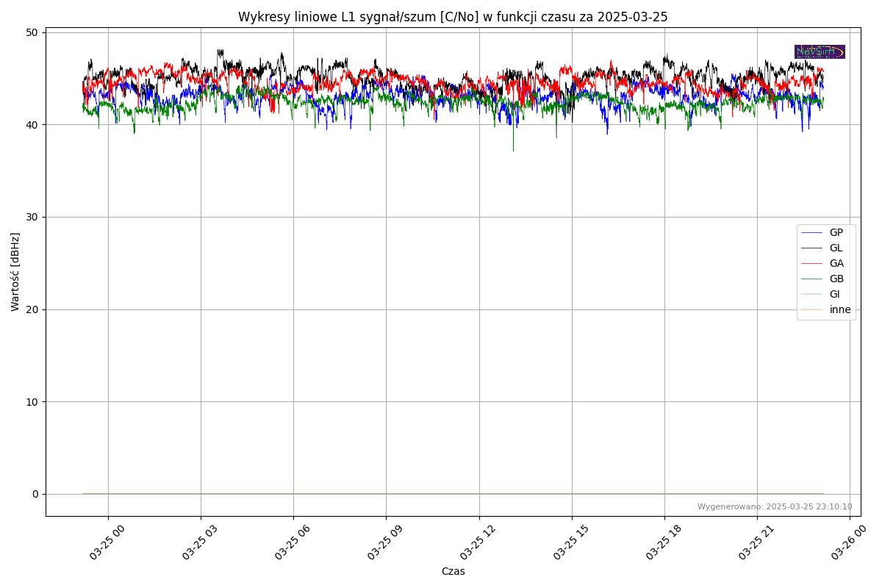Click the 50 value on the y-axis

tap(34, 32)
